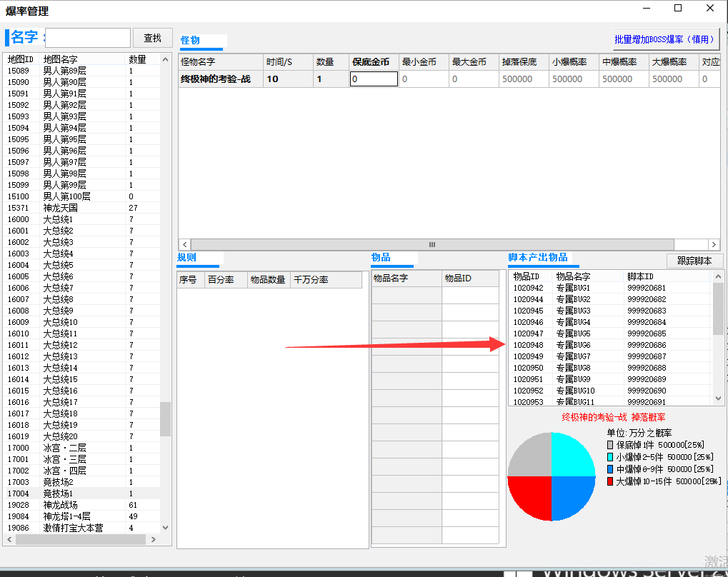Click the 时间/S column header
Screen dimensions: 728x577
pyautogui.click(x=288, y=61)
